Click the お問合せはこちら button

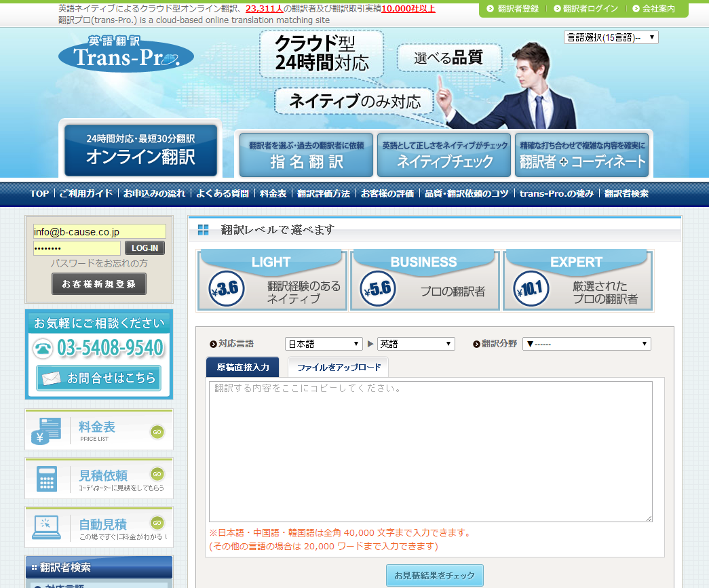(98, 378)
